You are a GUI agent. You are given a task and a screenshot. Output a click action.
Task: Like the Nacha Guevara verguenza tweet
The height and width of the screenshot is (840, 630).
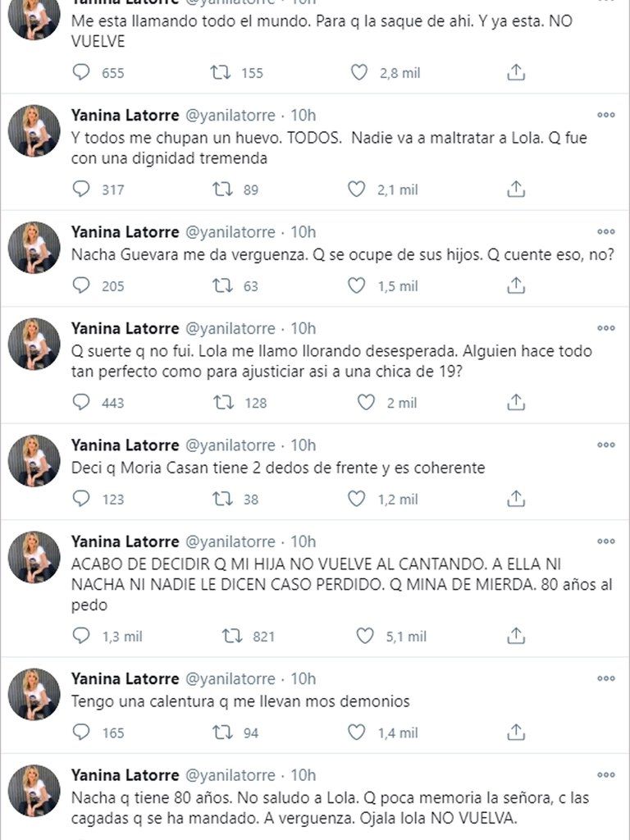(358, 285)
